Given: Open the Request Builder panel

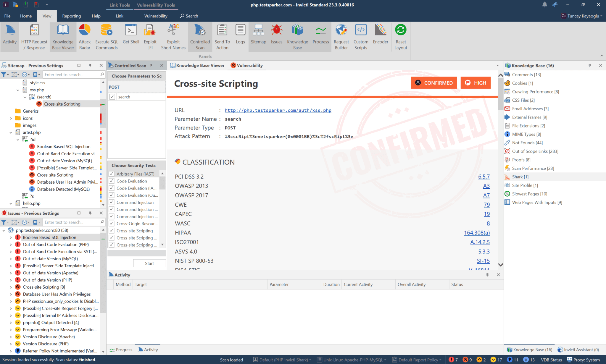Looking at the screenshot, I should point(341,37).
